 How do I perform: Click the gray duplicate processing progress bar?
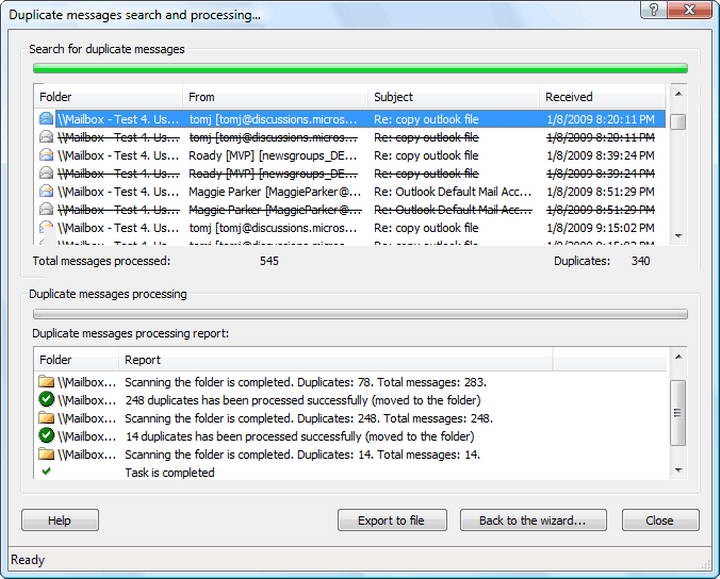point(360,314)
